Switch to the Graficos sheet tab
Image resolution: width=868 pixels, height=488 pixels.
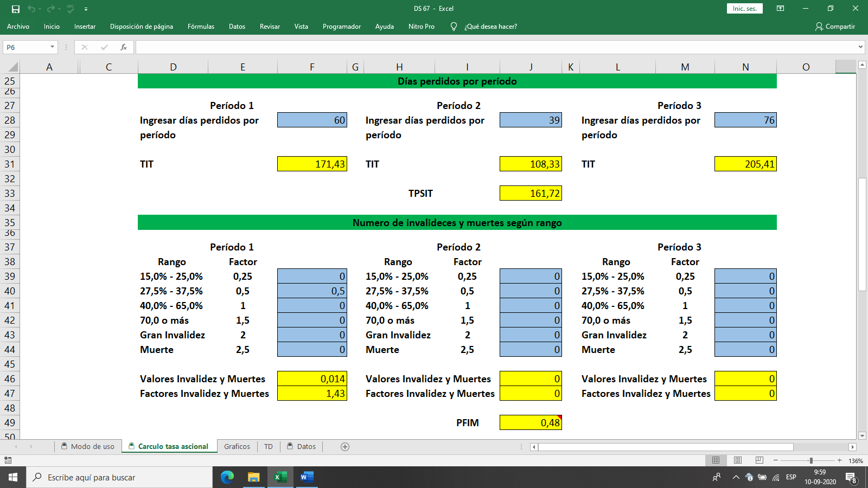[x=237, y=447]
